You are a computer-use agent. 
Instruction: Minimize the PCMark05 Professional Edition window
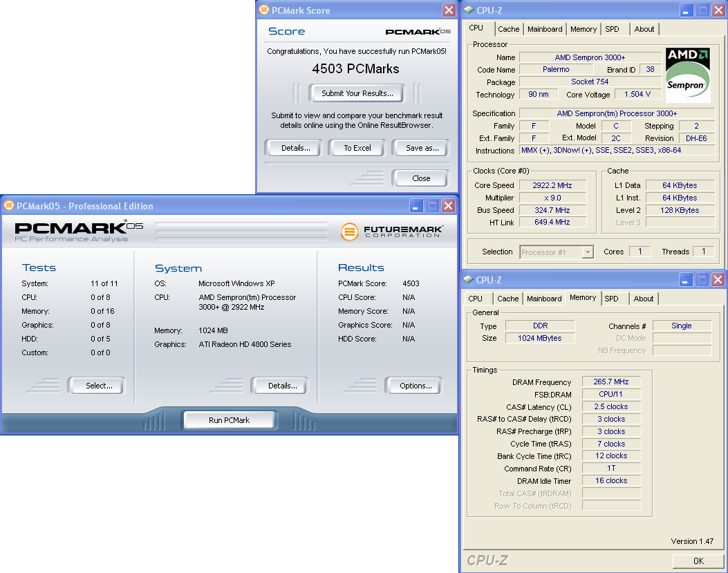pyautogui.click(x=416, y=206)
